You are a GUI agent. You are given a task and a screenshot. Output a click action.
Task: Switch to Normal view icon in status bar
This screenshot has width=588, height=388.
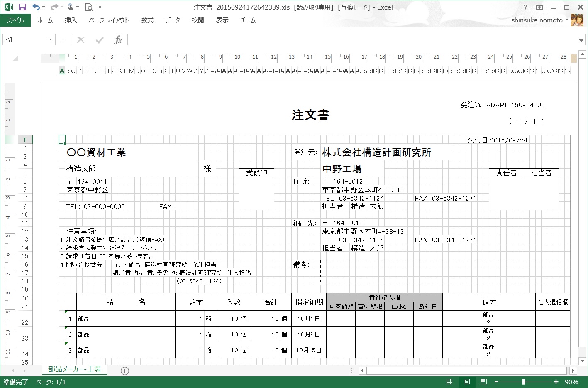tap(449, 382)
